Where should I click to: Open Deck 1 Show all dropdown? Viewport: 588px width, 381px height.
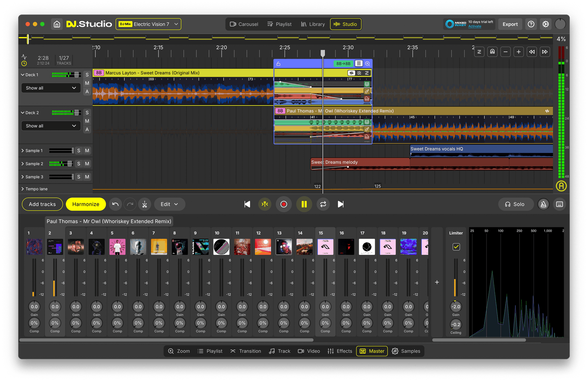[51, 88]
